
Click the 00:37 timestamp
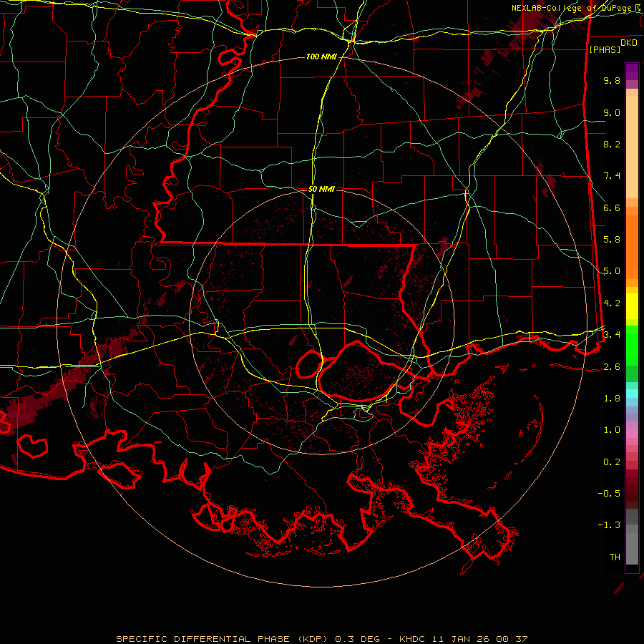[x=510, y=639]
